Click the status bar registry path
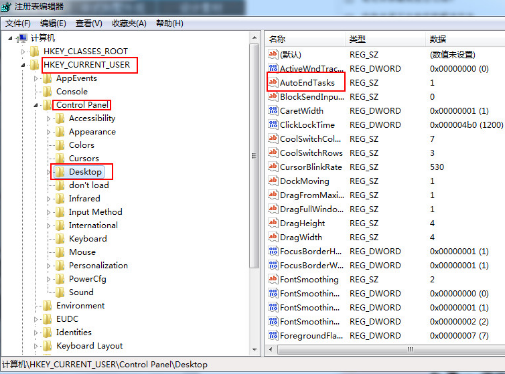 pyautogui.click(x=105, y=364)
